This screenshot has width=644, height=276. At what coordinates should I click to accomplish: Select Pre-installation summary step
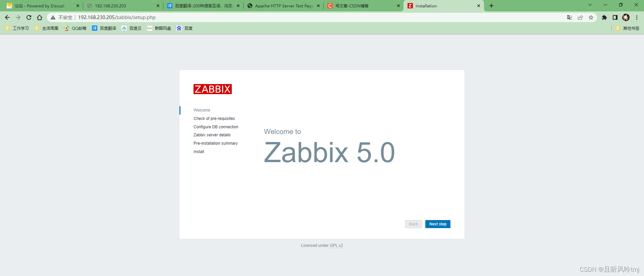pos(216,143)
